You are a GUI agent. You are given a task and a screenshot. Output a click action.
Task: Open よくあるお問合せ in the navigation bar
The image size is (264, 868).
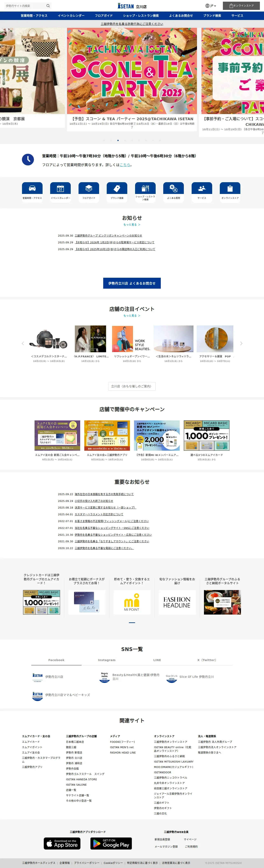coord(181,15)
